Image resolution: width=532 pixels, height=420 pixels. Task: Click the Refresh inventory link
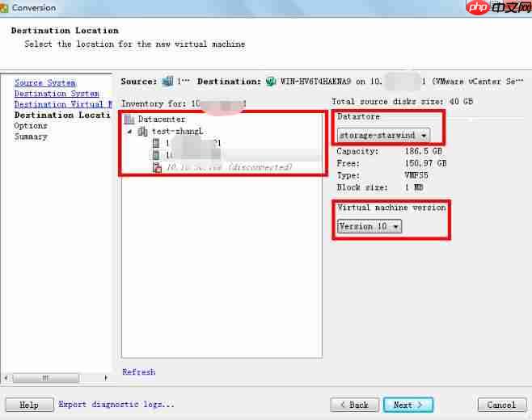(x=138, y=372)
